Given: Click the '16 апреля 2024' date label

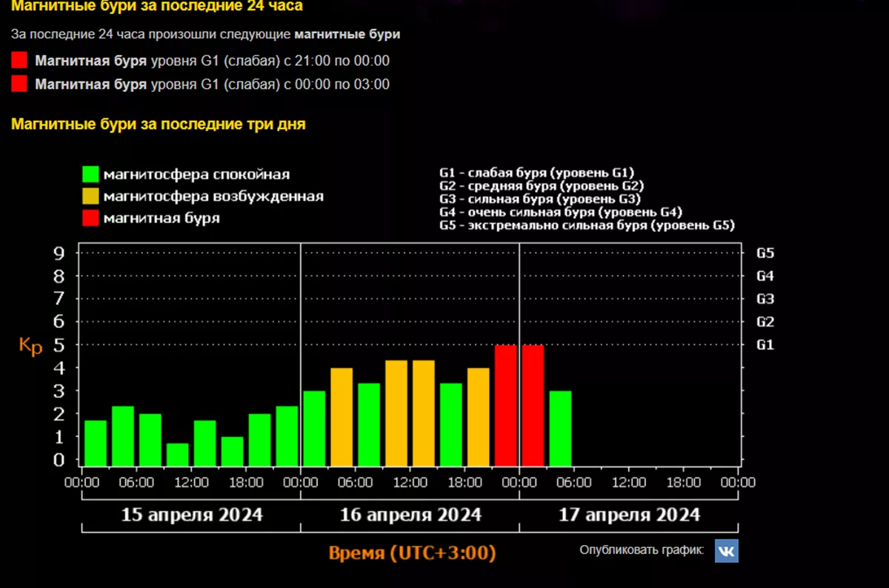Looking at the screenshot, I should [410, 514].
